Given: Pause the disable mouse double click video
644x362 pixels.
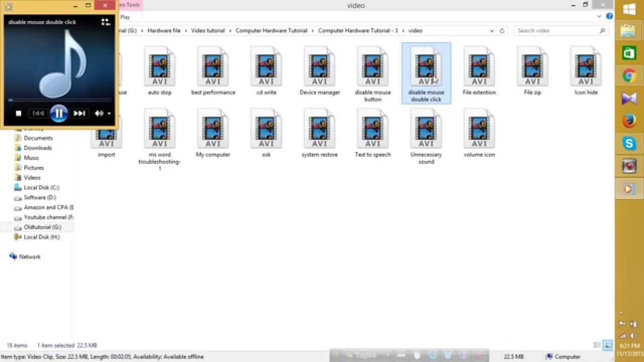Looking at the screenshot, I should [59, 113].
